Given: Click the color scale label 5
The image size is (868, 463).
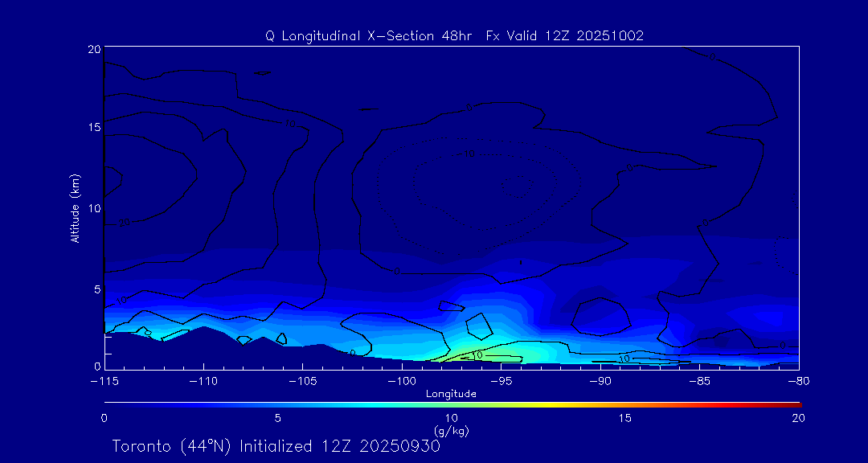Looking at the screenshot, I should coord(278,418).
